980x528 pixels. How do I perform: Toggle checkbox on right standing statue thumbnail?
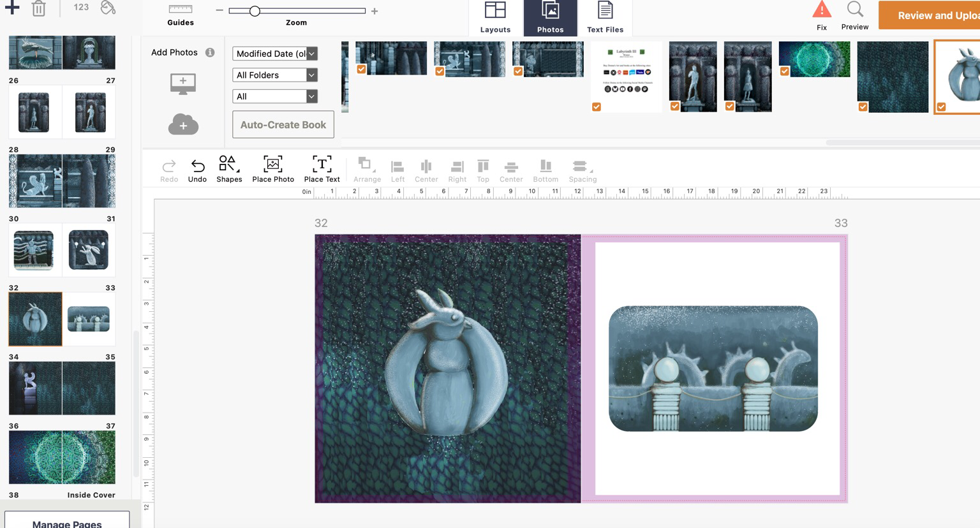point(730,106)
